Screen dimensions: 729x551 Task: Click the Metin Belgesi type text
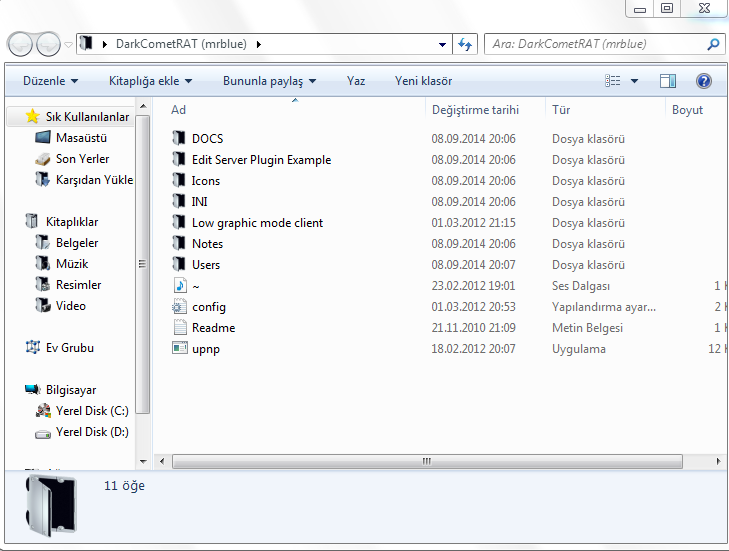coord(587,327)
